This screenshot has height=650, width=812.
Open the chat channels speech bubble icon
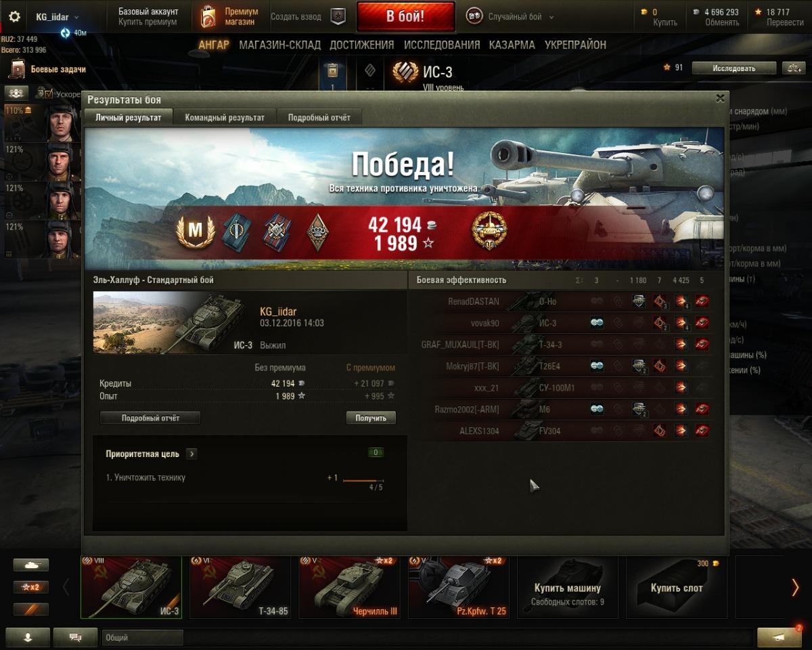(x=75, y=637)
